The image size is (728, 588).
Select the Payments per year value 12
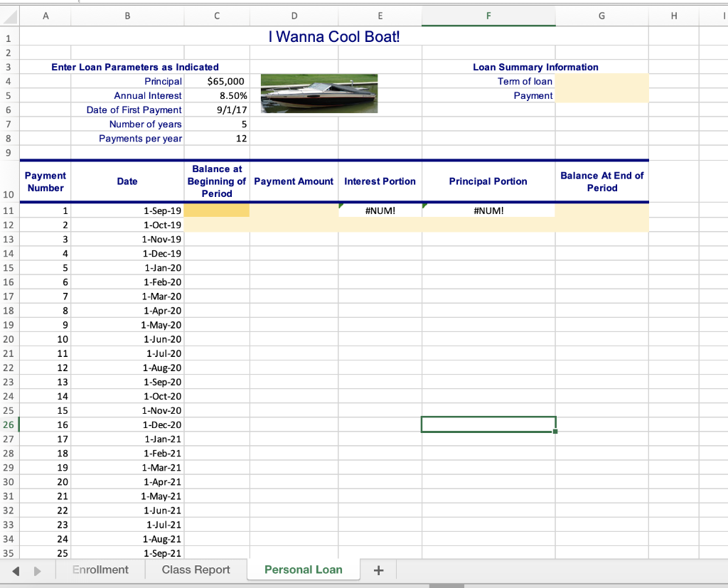[217, 139]
